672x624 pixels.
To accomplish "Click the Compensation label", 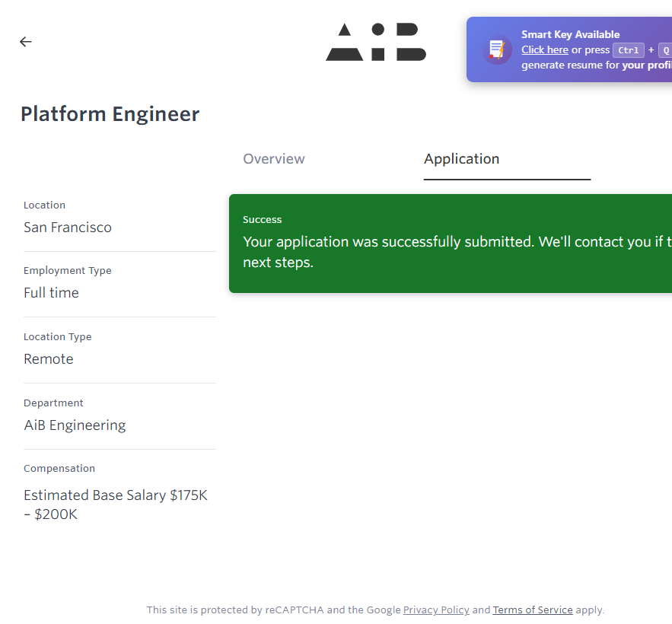I will click(59, 469).
